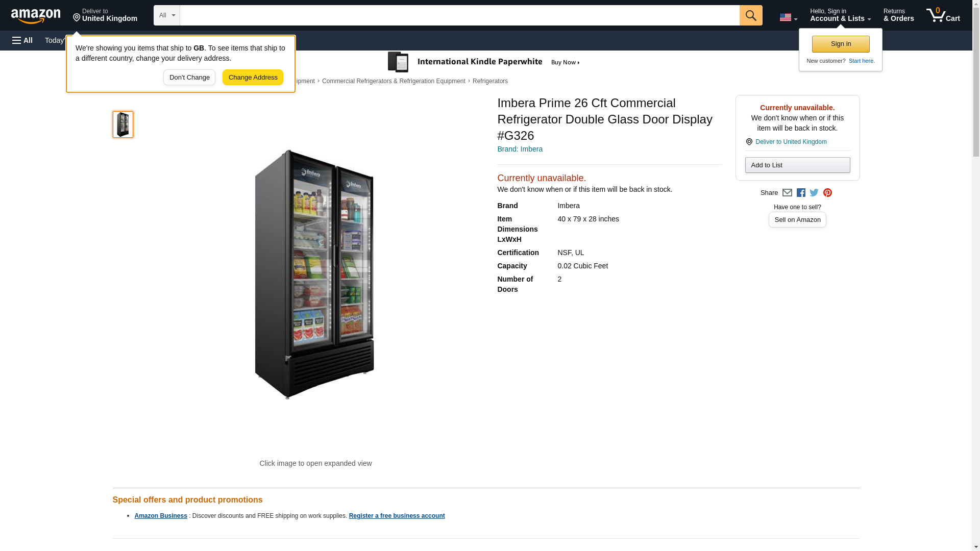
Task: Select the refrigerator product thumbnail
Action: (123, 124)
